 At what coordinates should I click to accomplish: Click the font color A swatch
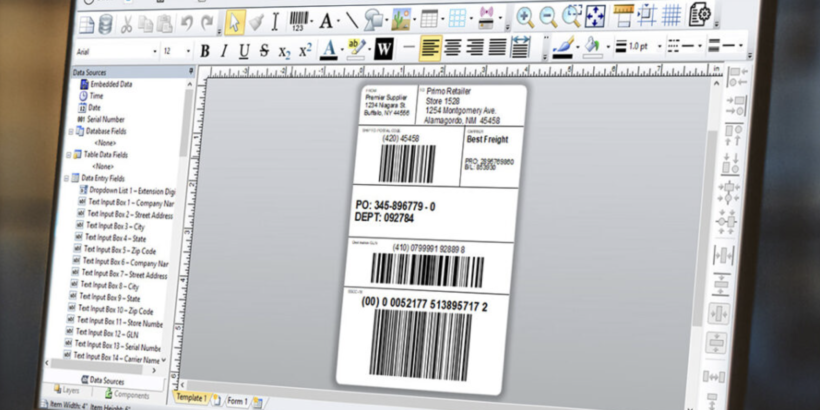328,50
